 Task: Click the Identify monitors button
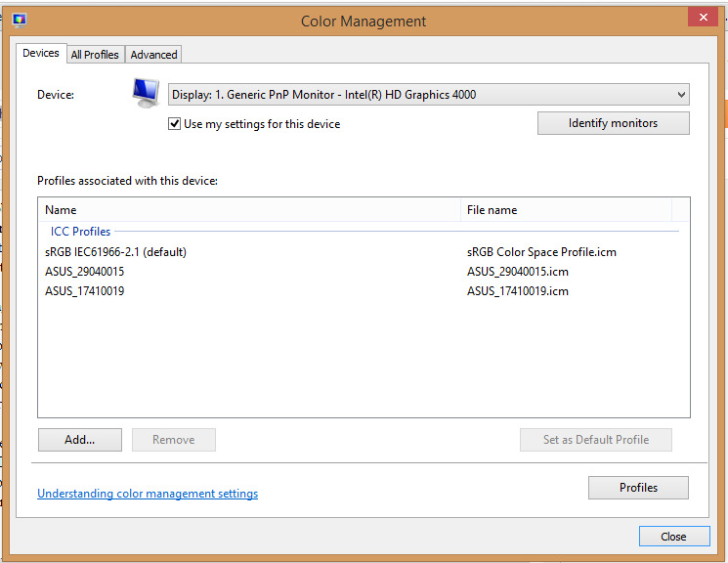[613, 123]
